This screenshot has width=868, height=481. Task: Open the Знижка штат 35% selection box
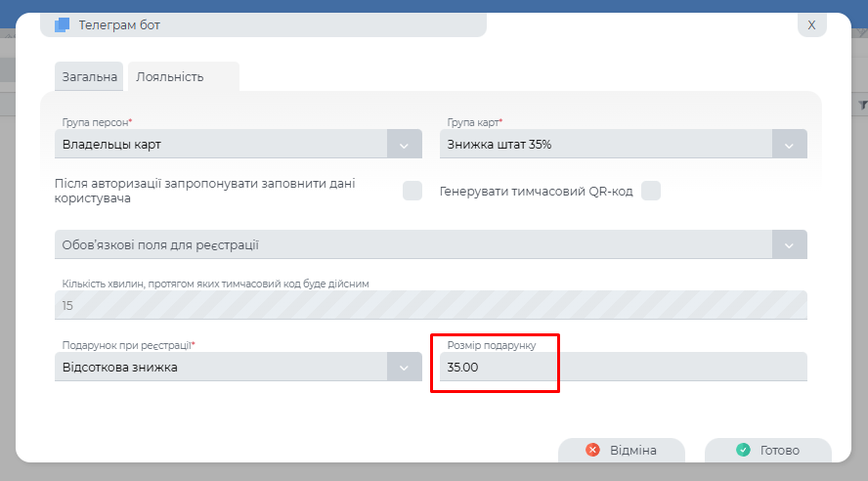click(x=606, y=145)
